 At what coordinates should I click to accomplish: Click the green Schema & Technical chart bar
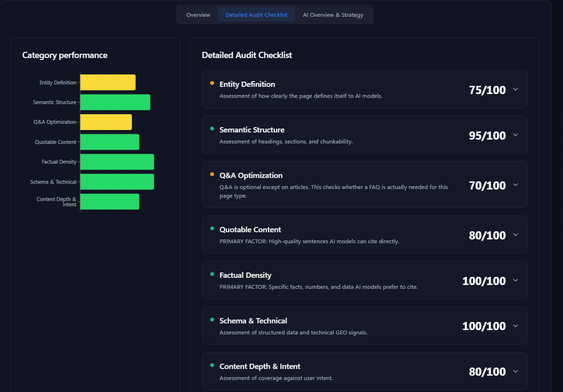pos(117,182)
